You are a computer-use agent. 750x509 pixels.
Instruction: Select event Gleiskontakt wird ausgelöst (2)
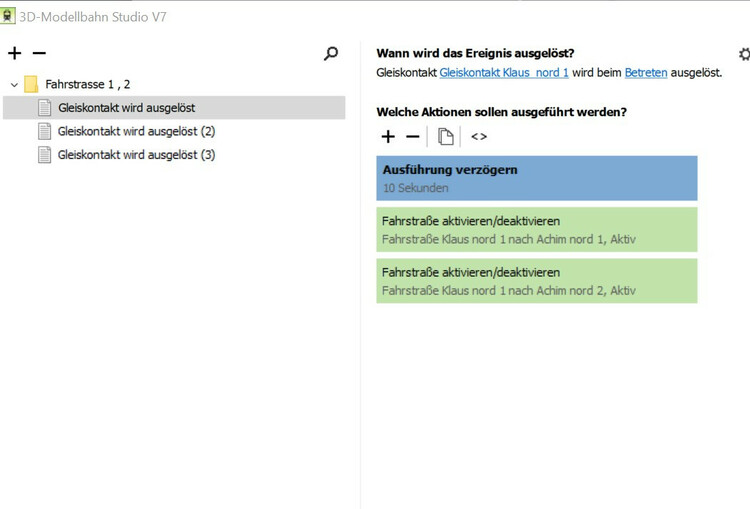pyautogui.click(x=136, y=131)
